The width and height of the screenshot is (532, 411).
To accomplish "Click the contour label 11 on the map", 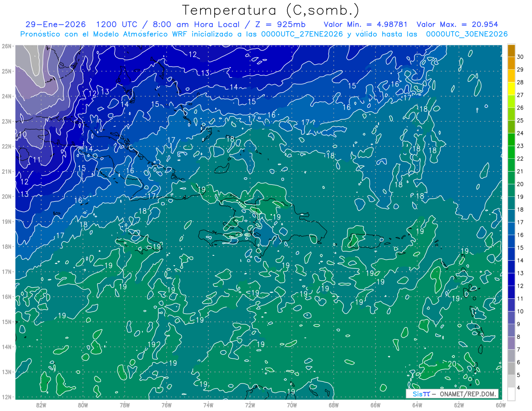I will coord(37,160).
